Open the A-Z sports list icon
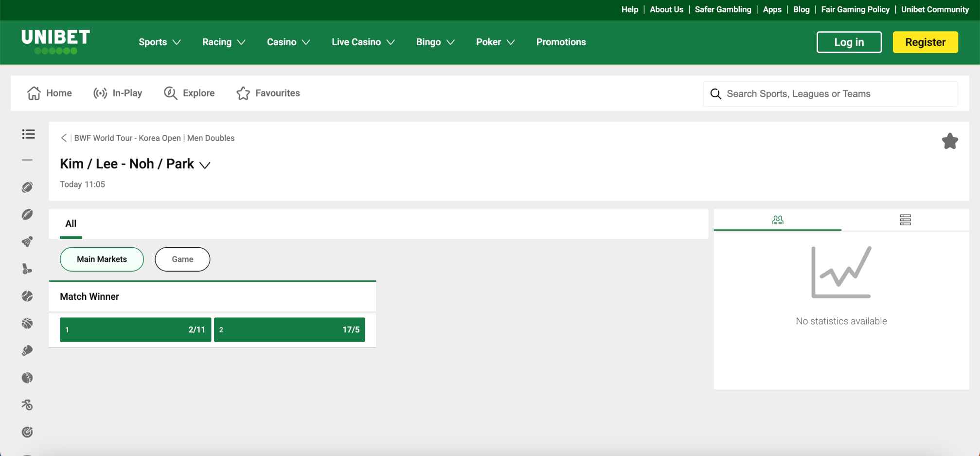The height and width of the screenshot is (456, 980). coord(28,134)
